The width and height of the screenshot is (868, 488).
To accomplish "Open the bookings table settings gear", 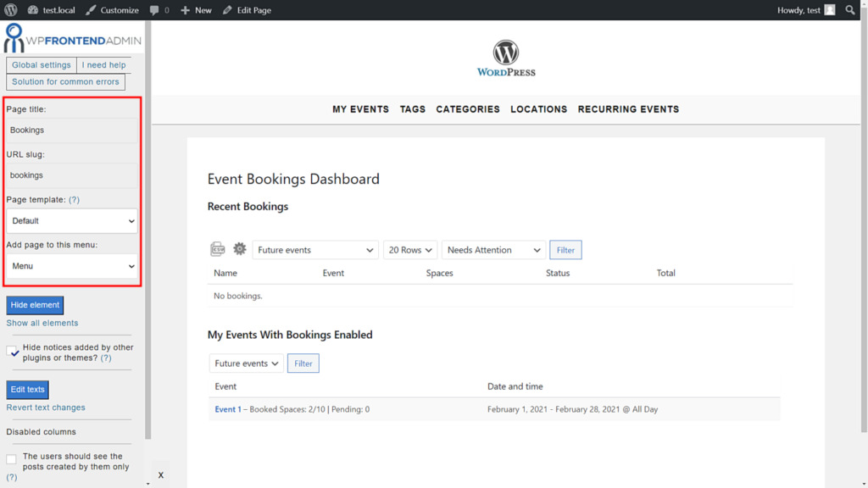I will point(240,249).
